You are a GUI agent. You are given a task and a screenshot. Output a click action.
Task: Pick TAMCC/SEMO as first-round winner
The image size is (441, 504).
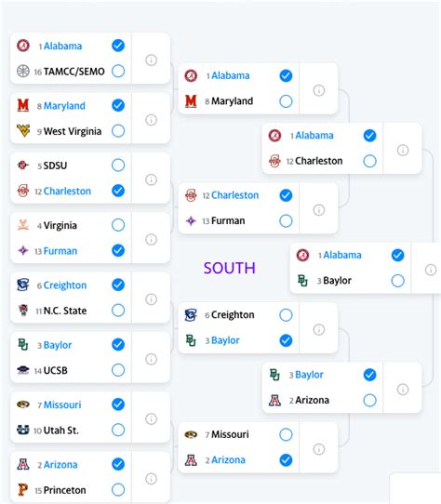(118, 71)
